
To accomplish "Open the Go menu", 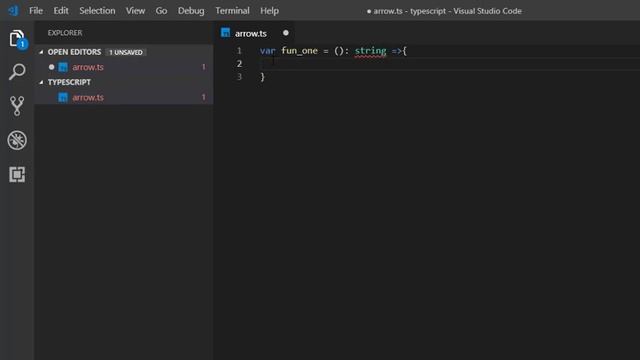I will [161, 11].
